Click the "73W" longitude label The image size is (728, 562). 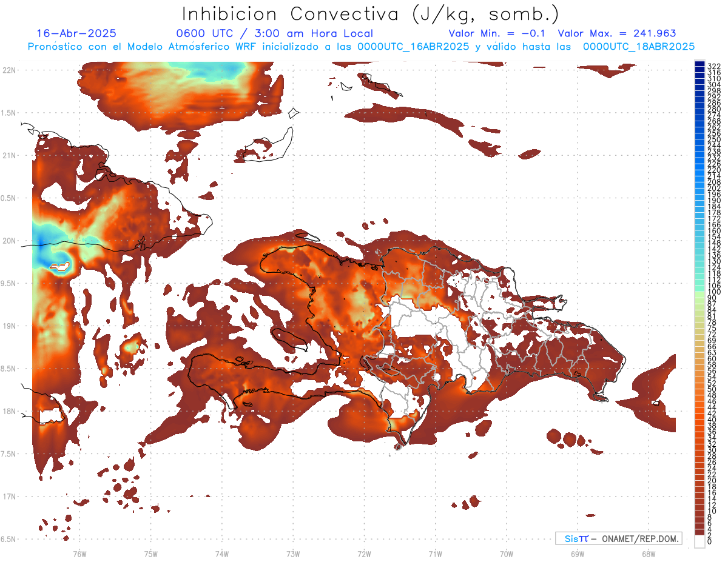293,554
